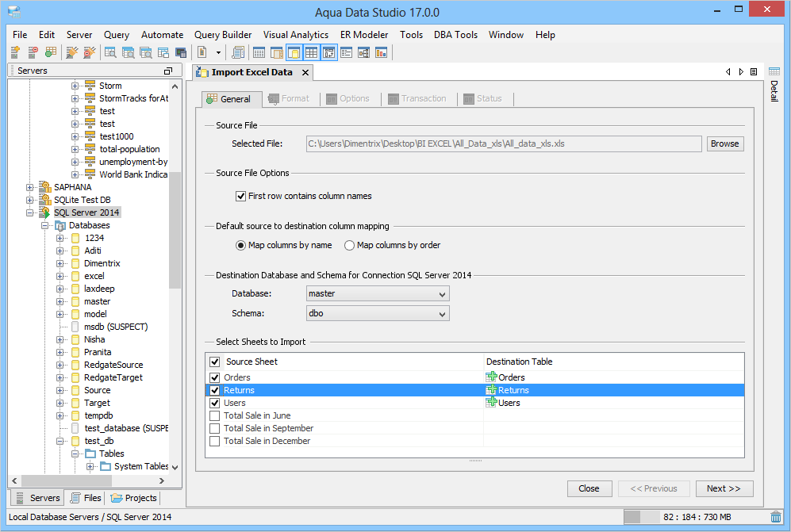Expand the System Tables folder
This screenshot has height=532, width=791.
[x=90, y=466]
